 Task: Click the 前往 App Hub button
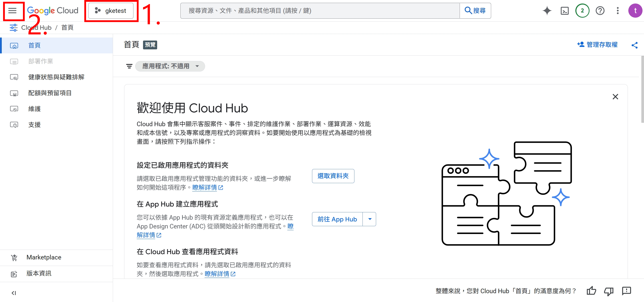[x=337, y=219]
